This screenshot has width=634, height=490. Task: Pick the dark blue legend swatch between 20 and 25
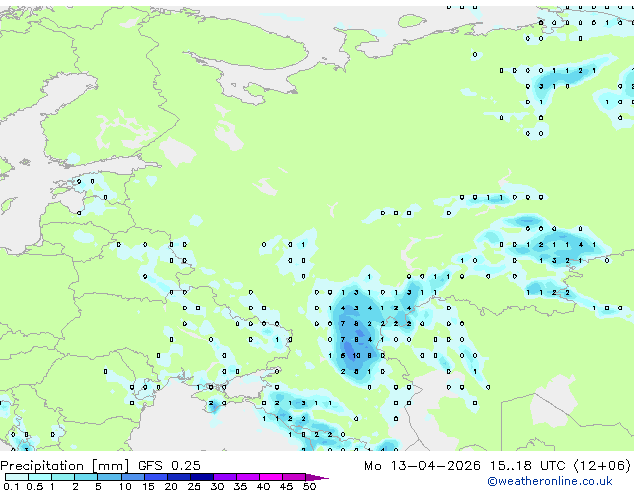179,477
